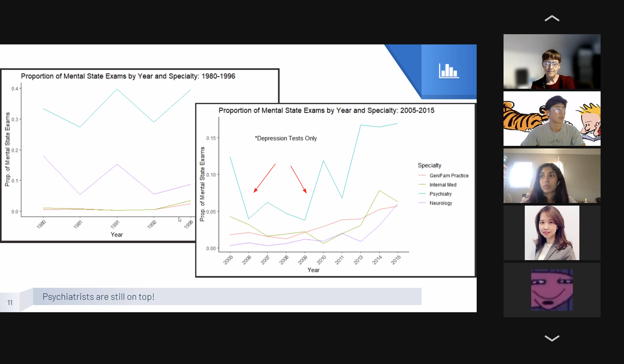Click the bar chart icon on slide
Screen dimensions: 624x364
pyautogui.click(x=449, y=71)
